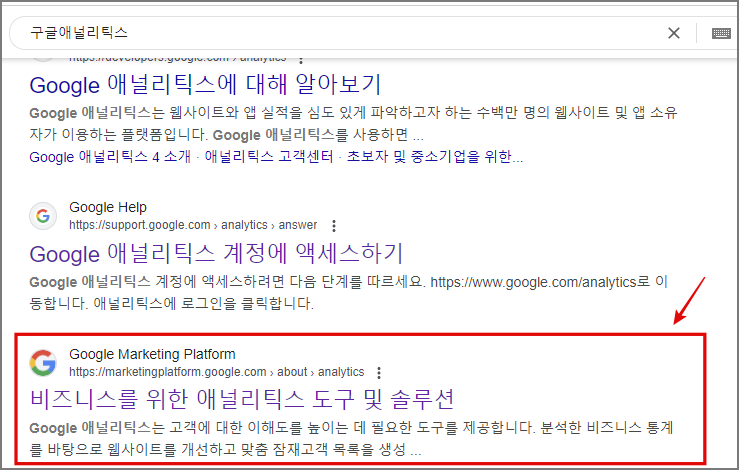Clear the search box with X icon

(x=674, y=33)
